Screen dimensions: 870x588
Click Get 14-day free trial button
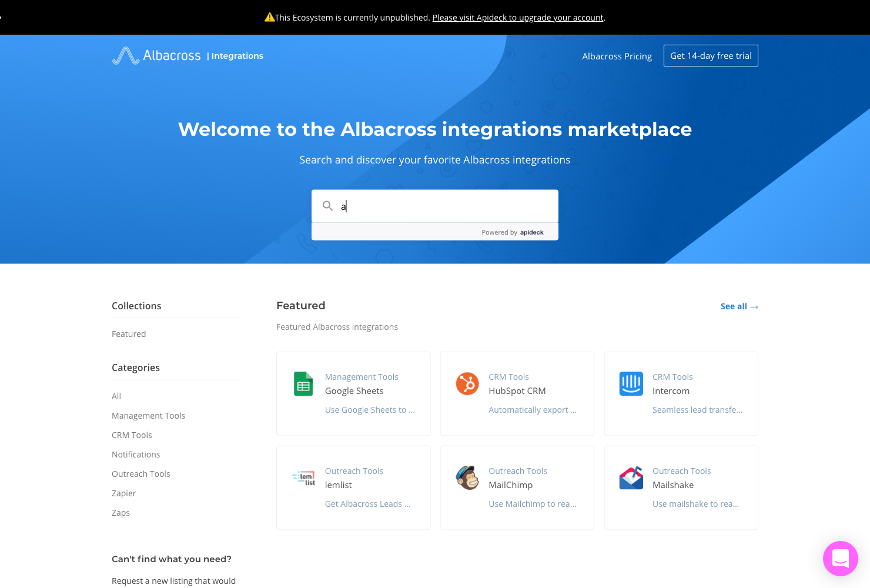[711, 56]
